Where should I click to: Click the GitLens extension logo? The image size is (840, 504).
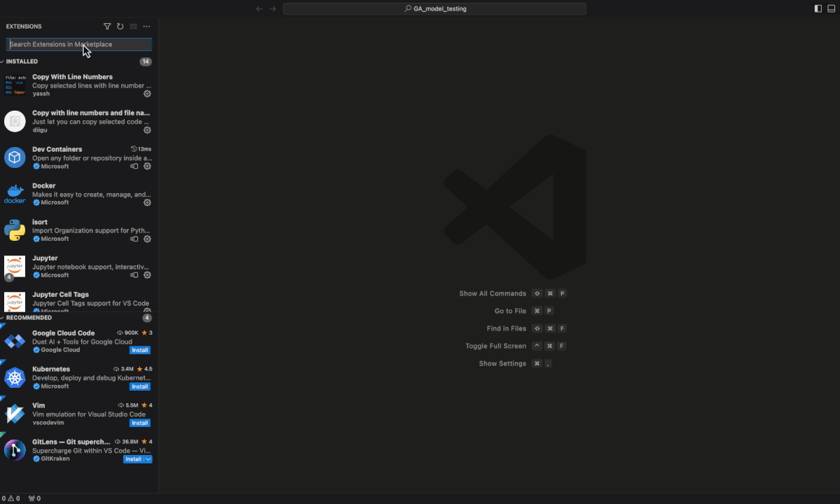15,450
